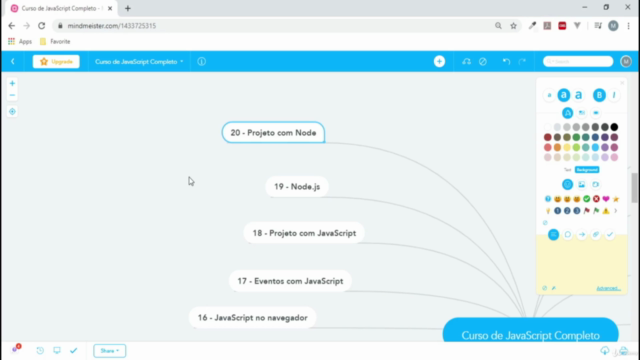The width and height of the screenshot is (640, 360).
Task: Click the zoom out minus icon
Action: coord(12,95)
